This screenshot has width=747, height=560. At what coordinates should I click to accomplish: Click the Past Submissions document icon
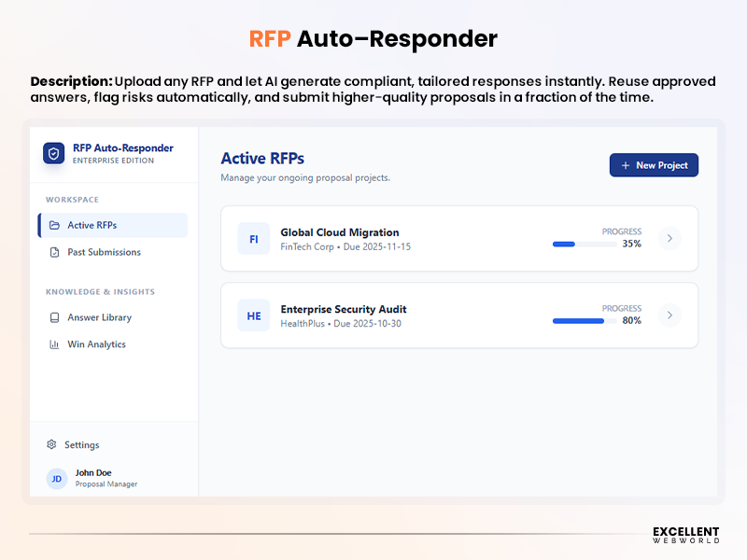(54, 252)
